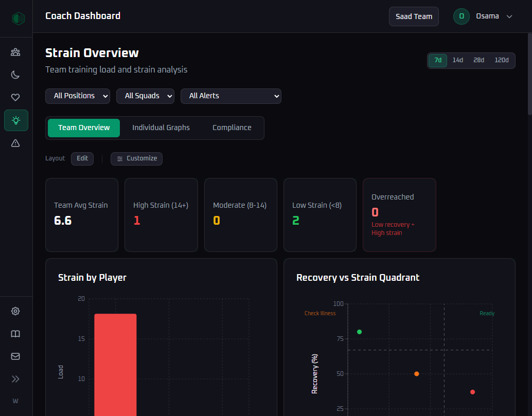This screenshot has height=416, width=532.
Task: Open settings gear icon in sidebar
Action: pos(15,311)
